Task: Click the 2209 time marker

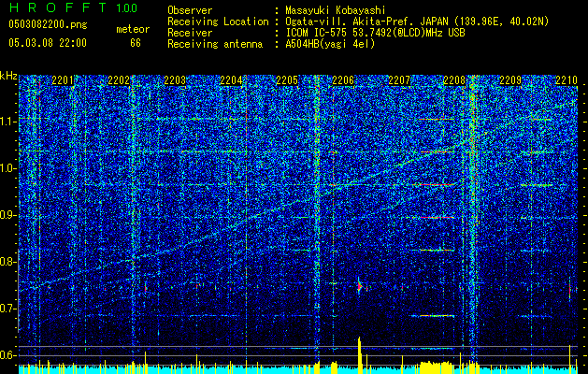Action: point(510,80)
